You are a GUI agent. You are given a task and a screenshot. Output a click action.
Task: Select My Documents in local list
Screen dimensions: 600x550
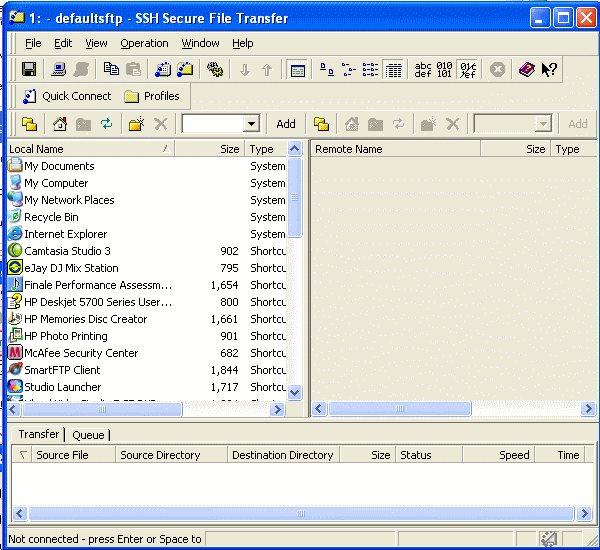[x=59, y=166]
